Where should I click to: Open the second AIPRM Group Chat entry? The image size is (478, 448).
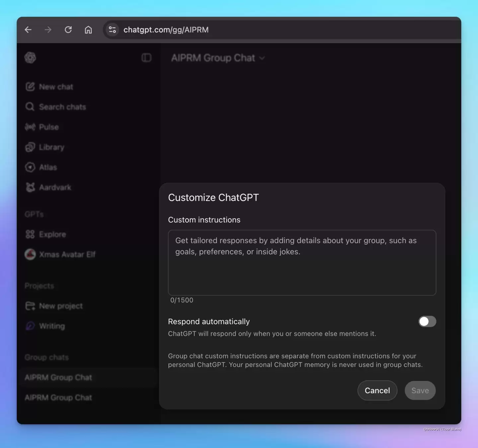pos(58,398)
